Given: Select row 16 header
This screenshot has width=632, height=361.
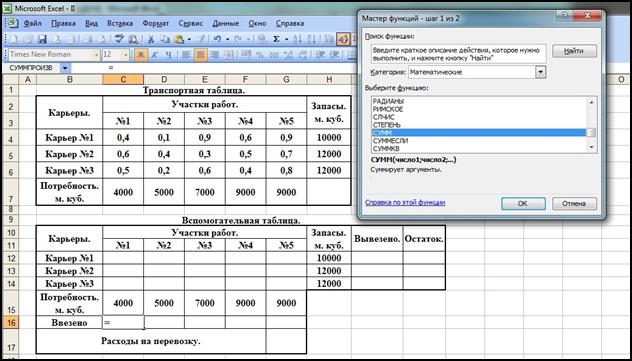Looking at the screenshot, I should [10, 322].
